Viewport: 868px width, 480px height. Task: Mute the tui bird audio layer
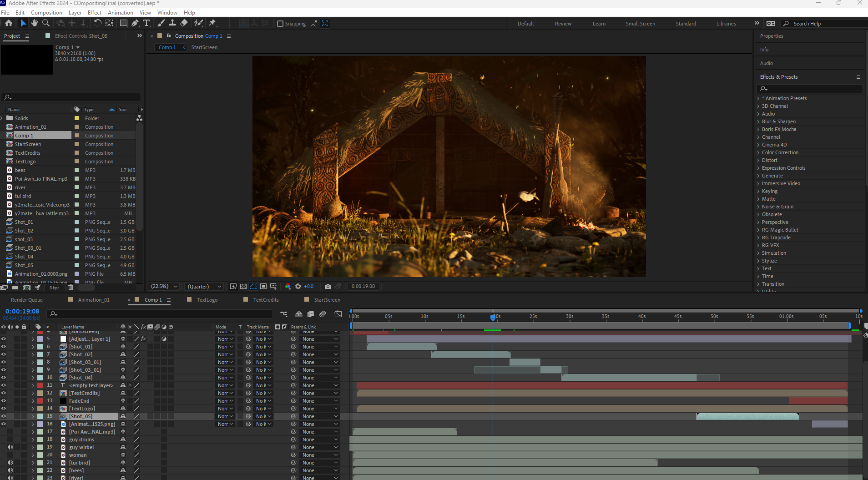10,463
